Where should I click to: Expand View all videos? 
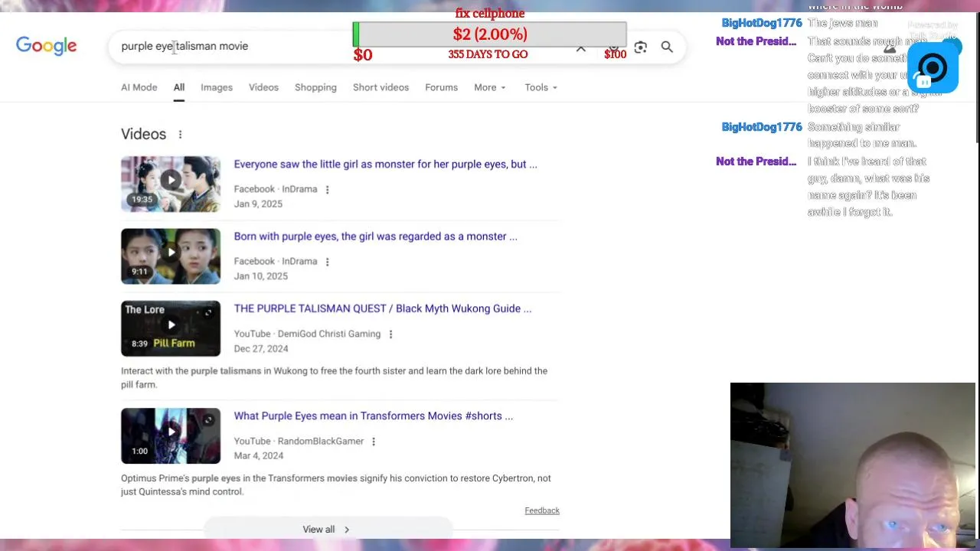[x=328, y=530]
